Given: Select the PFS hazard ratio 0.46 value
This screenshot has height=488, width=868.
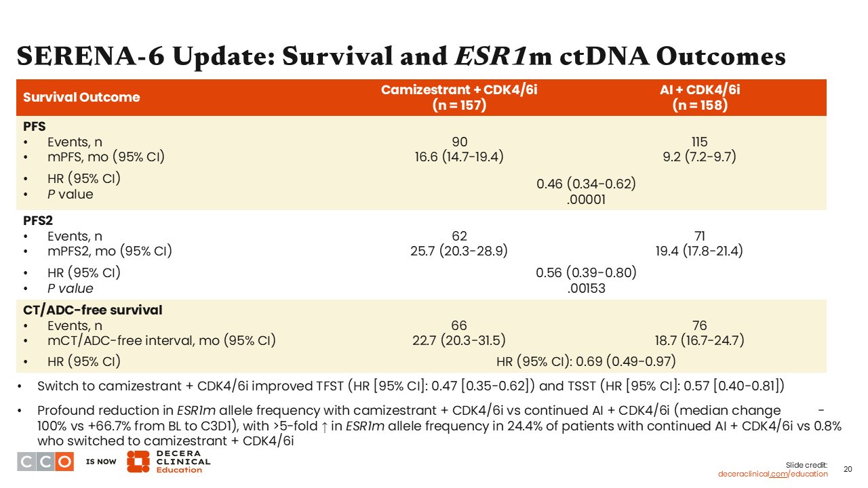Looking at the screenshot, I should point(586,184).
